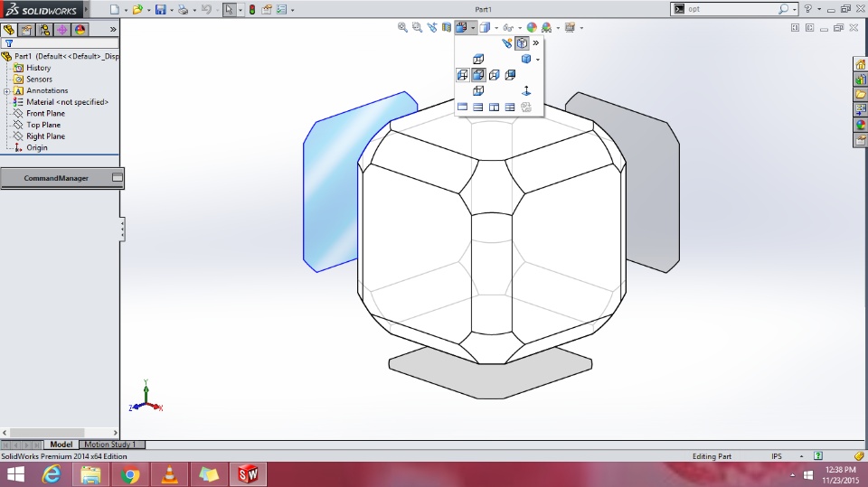Image resolution: width=868 pixels, height=487 pixels.
Task: Click the Normal To icon in popup
Action: tap(526, 90)
